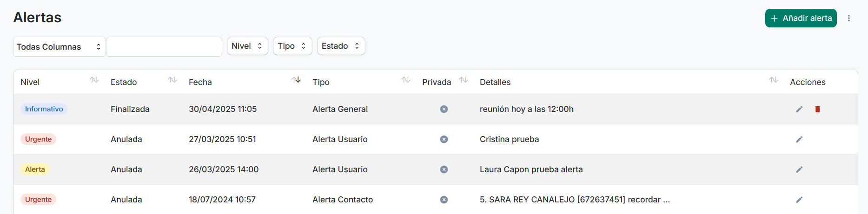Viewport: 868px width, 214px height.
Task: Click the yellow Alerta level badge
Action: (x=35, y=169)
